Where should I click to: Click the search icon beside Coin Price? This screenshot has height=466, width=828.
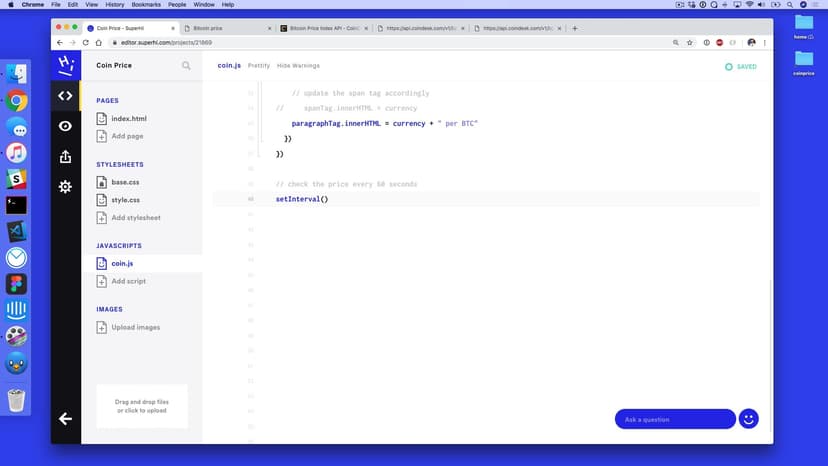pyautogui.click(x=186, y=66)
